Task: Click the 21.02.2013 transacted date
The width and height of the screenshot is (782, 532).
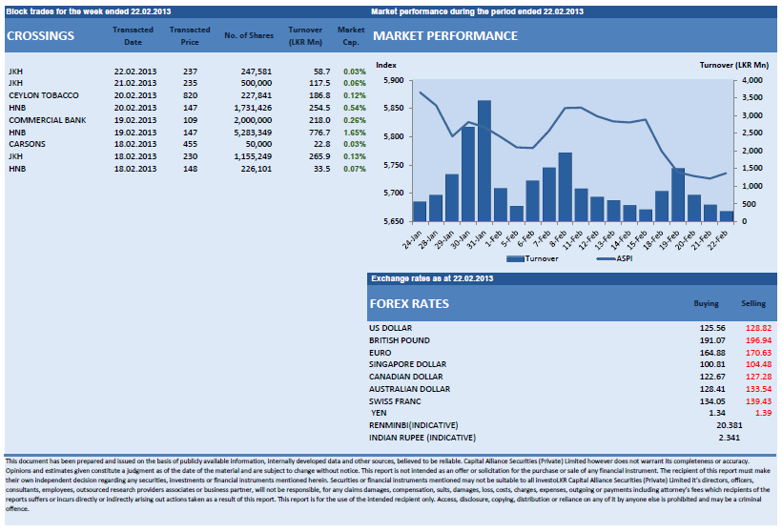Action: pyautogui.click(x=135, y=83)
